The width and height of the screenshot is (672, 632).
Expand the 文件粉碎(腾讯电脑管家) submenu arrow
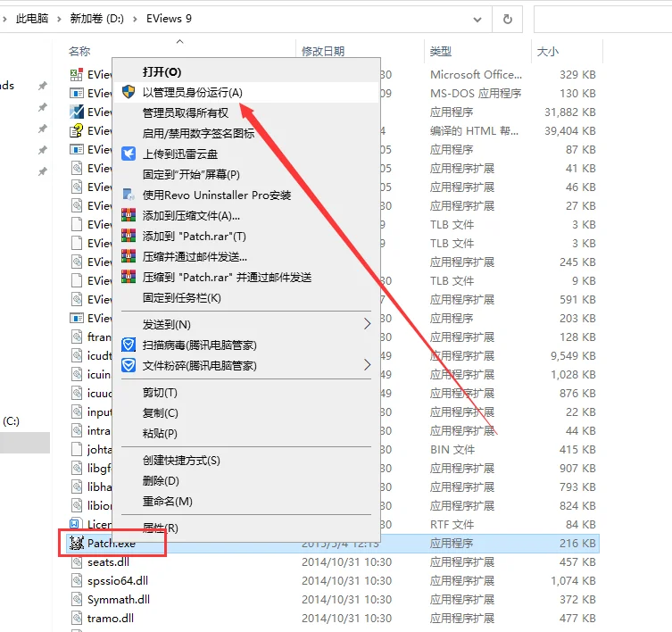coord(366,365)
